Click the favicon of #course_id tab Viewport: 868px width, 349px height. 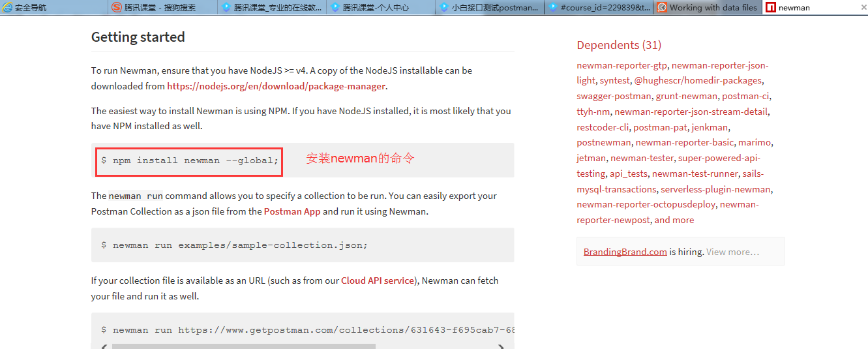point(553,7)
